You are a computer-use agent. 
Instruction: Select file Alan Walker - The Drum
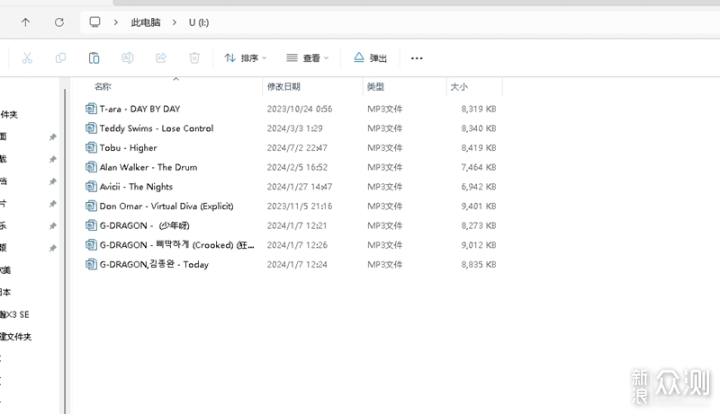[148, 167]
